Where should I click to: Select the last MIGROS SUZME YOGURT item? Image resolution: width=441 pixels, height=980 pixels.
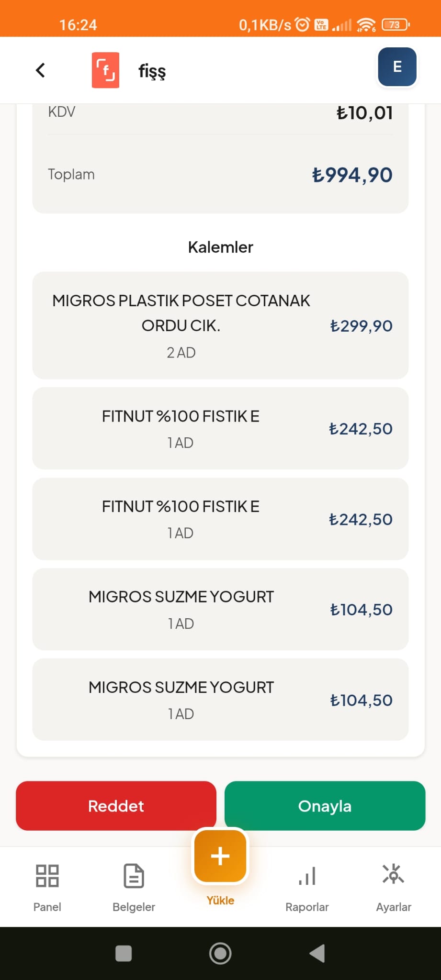(220, 700)
